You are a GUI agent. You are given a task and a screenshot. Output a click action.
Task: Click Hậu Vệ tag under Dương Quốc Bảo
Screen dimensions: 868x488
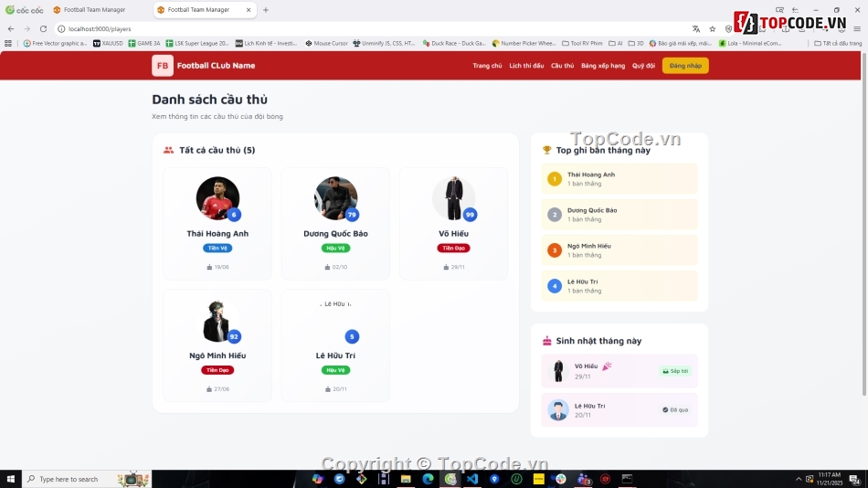point(335,249)
